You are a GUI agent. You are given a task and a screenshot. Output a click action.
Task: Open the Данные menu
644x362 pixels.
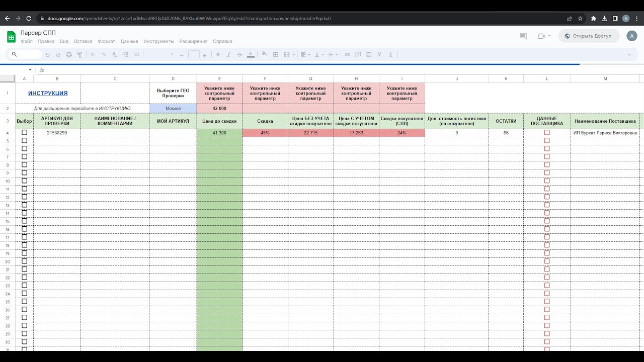[x=129, y=41]
